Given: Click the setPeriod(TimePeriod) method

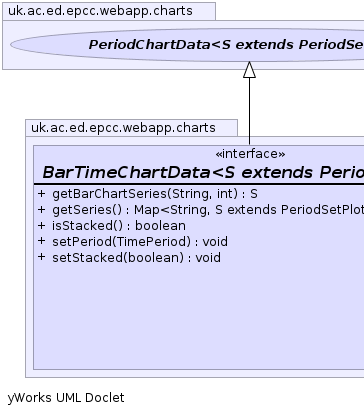Looking at the screenshot, I should coord(140,242).
